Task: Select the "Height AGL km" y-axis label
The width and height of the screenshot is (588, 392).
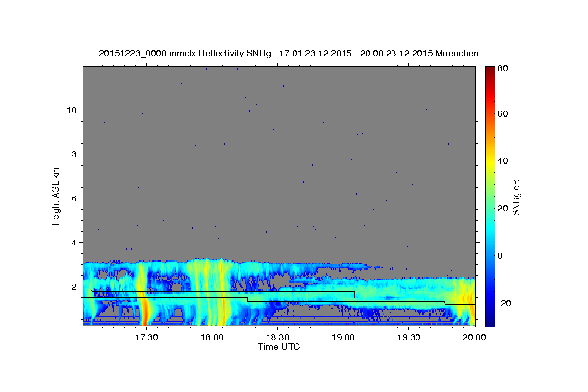Action: [56, 196]
